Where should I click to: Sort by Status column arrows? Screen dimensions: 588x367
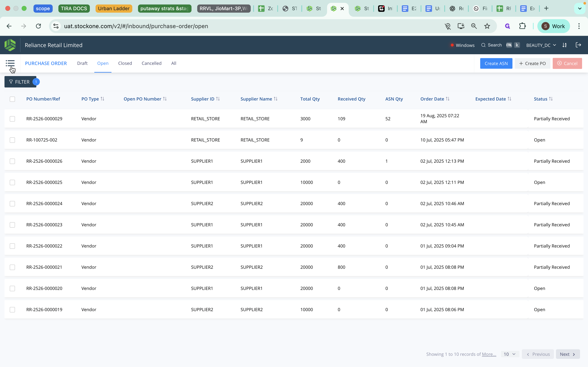tap(551, 99)
